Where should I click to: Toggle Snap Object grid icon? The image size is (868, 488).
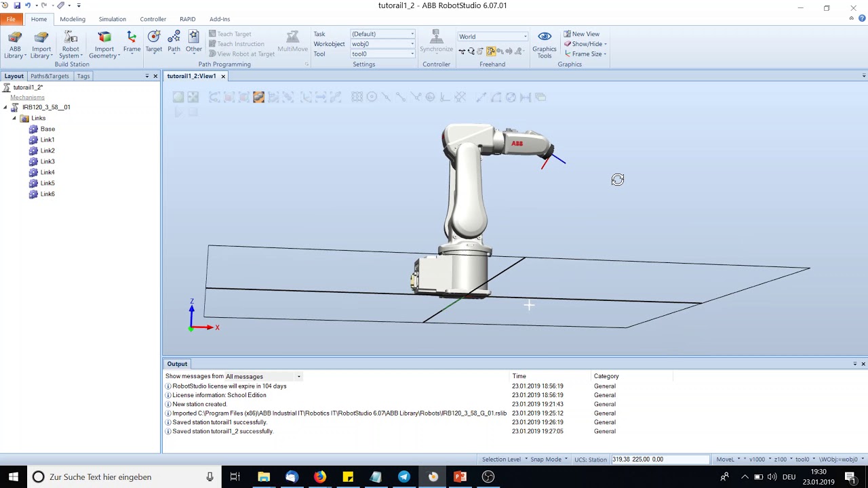[x=357, y=97]
